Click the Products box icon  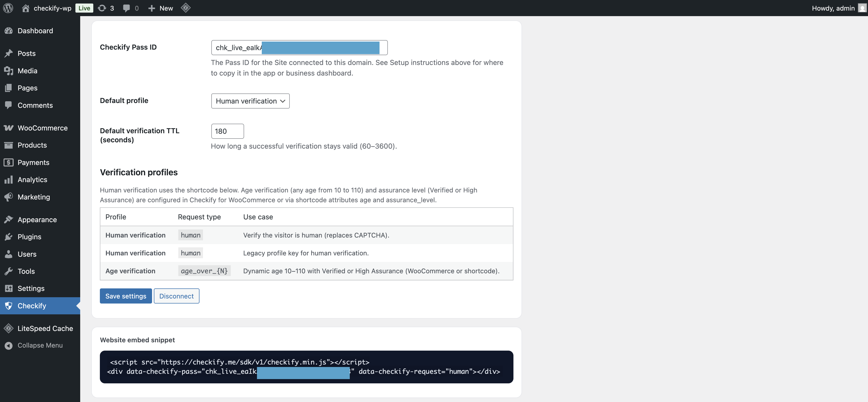pyautogui.click(x=9, y=145)
